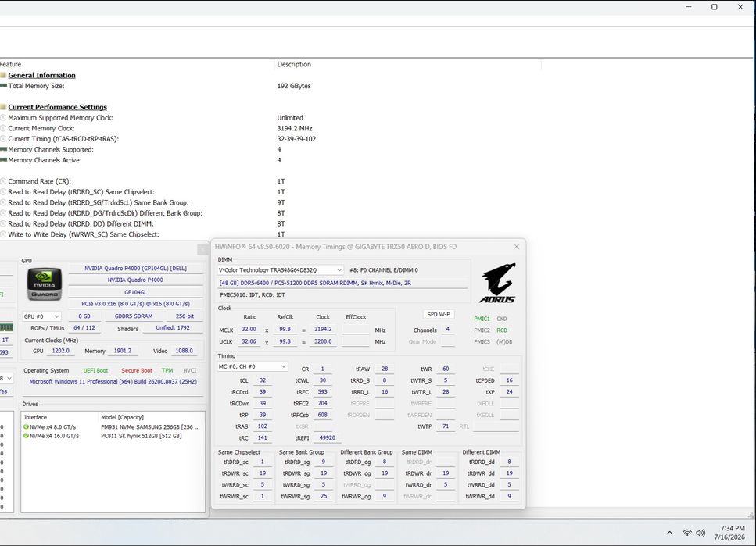Click the tREFI value field 49920
756x546 pixels.
click(x=328, y=437)
